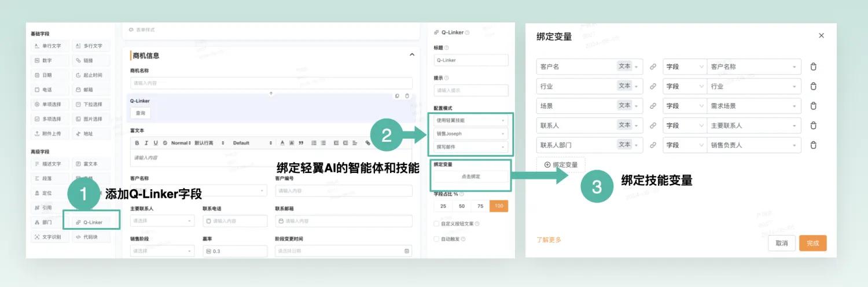Add the Q-Linker field from the palette
Screen dimensions: 868x287
click(90, 222)
